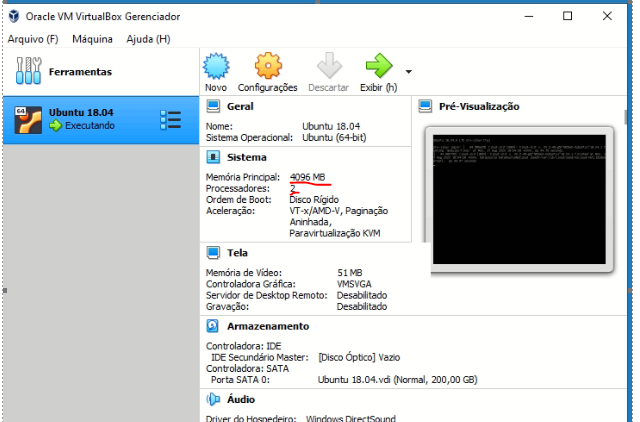The height and width of the screenshot is (422, 640).
Task: Open Configurações gear icon in toolbar
Action: (266, 68)
